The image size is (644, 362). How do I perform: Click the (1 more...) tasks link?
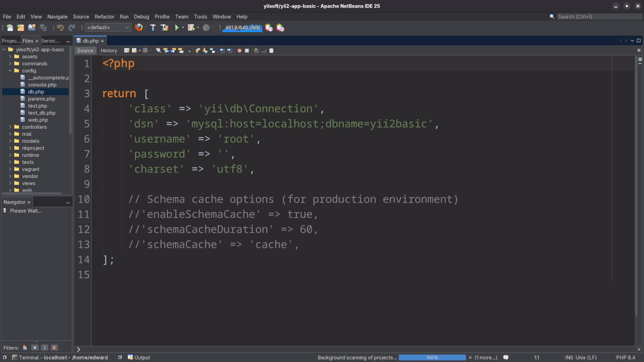click(486, 357)
